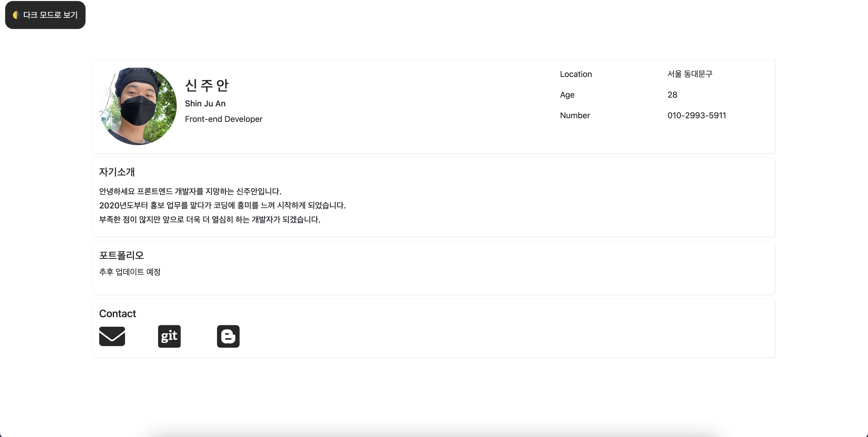Click the Front-end Developer job title
The image size is (868, 437).
click(223, 119)
